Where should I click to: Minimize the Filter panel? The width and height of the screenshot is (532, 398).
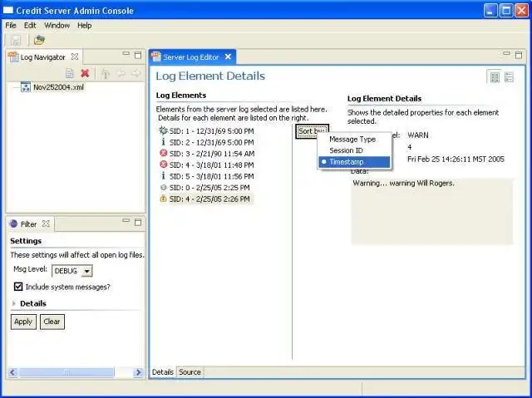point(126,221)
